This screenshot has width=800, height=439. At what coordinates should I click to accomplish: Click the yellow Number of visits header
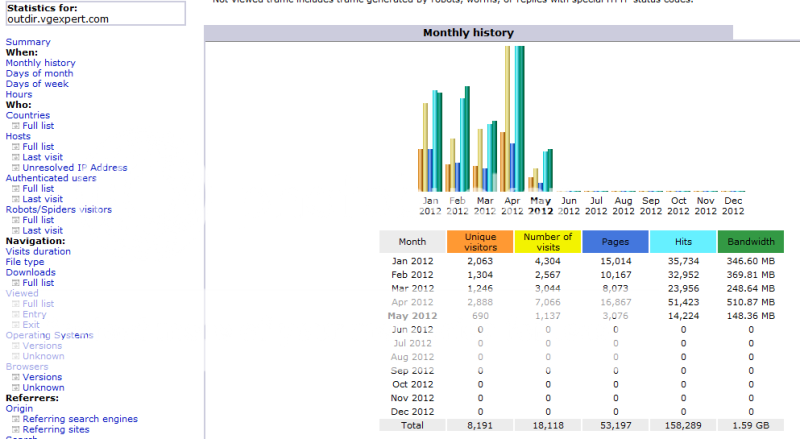548,241
